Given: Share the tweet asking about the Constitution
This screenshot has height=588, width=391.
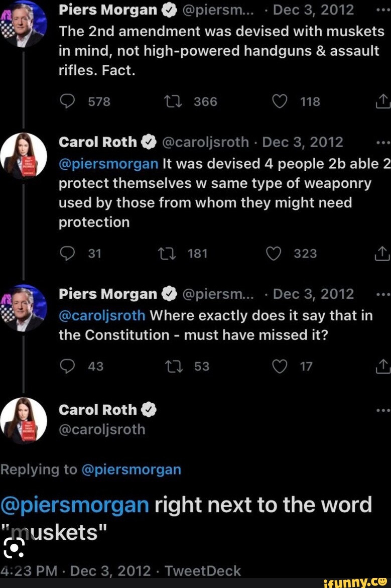Looking at the screenshot, I should tap(382, 367).
